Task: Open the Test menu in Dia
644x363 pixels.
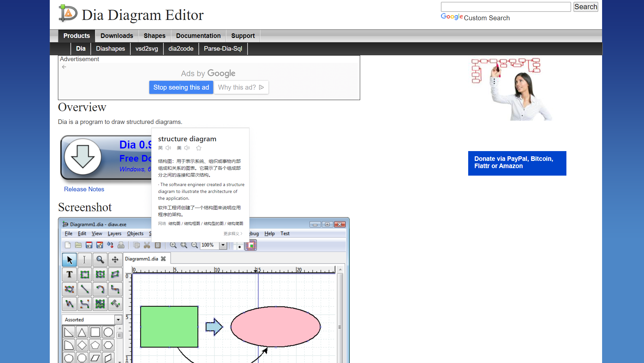Action: (285, 233)
